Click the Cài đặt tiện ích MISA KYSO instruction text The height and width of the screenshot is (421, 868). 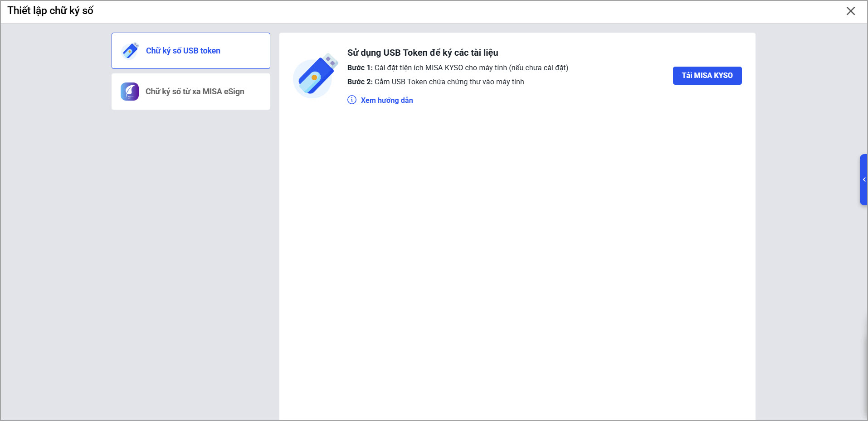471,68
